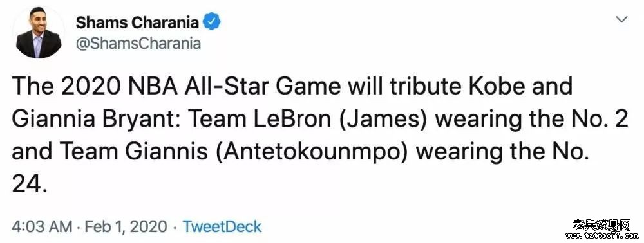
Task: Visit the @ShamsCharania handle
Action: click(x=138, y=44)
